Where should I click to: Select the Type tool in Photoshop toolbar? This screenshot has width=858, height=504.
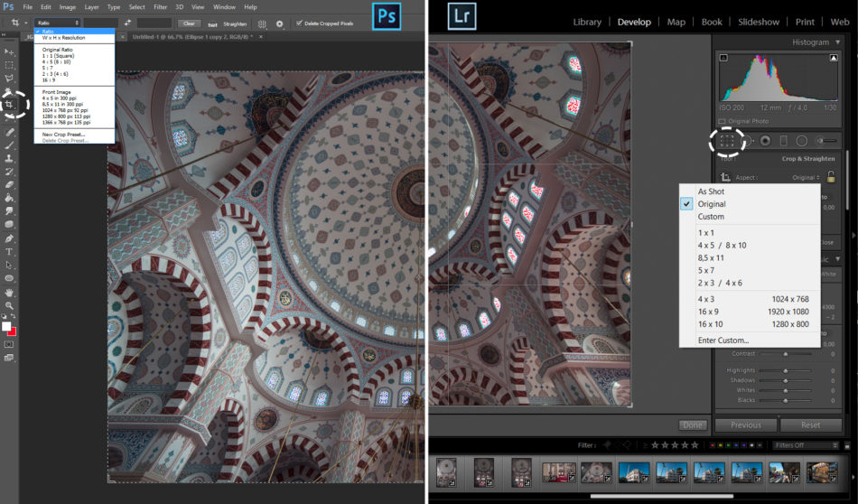pos(10,251)
